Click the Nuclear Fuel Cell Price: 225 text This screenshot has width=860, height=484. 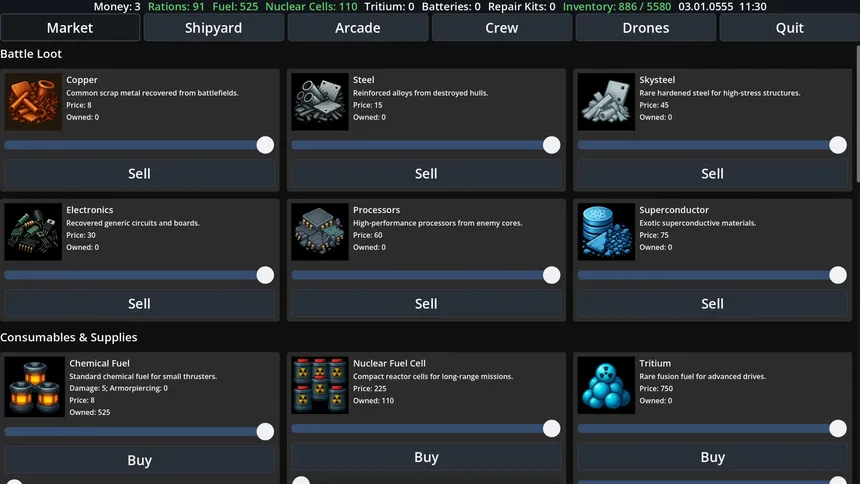tap(370, 389)
